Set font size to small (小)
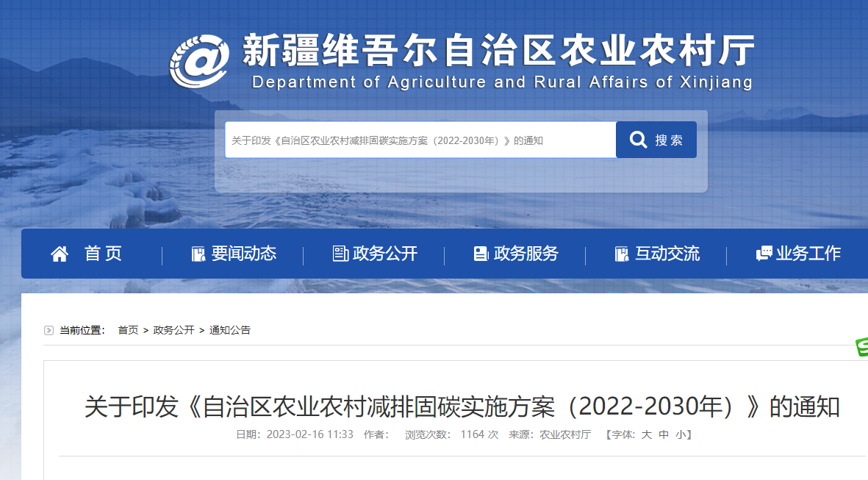This screenshot has height=480, width=868. tap(681, 434)
